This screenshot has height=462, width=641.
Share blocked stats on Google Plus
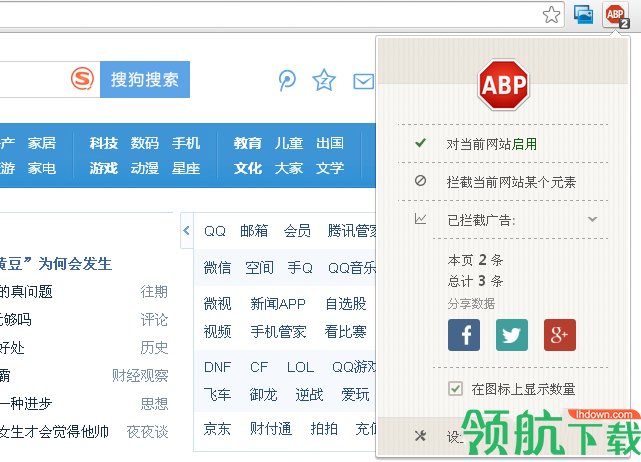pos(560,335)
